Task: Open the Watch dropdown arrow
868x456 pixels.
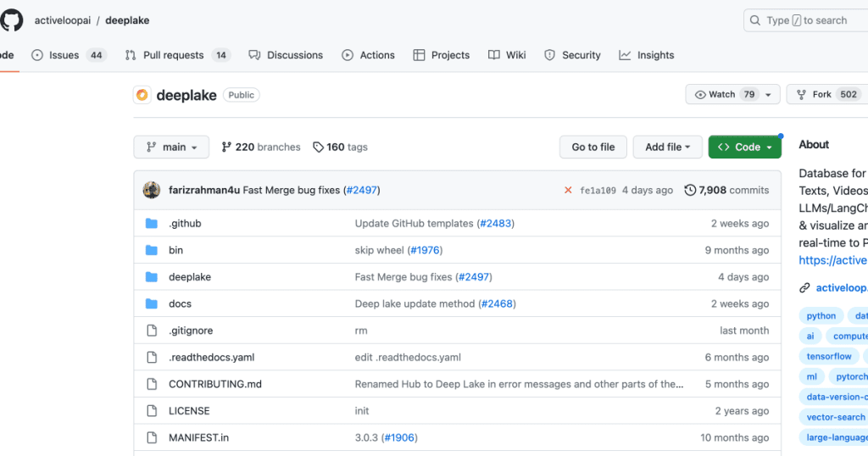Action: coord(768,95)
